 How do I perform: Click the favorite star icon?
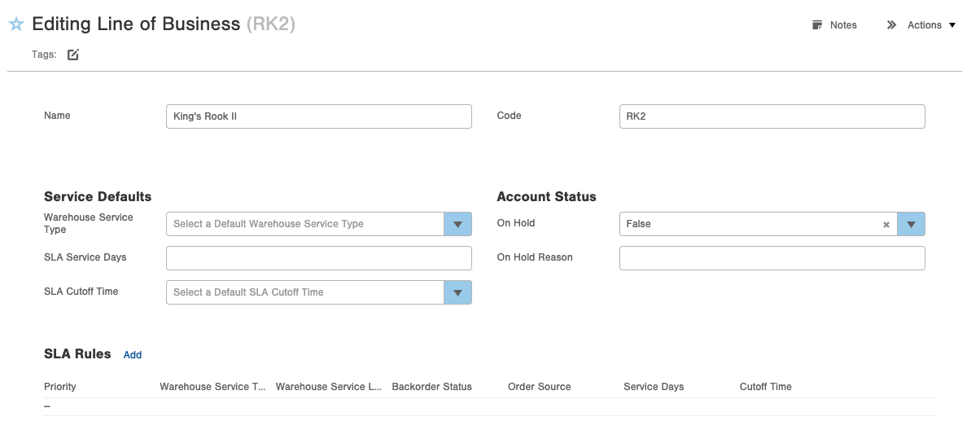(16, 24)
